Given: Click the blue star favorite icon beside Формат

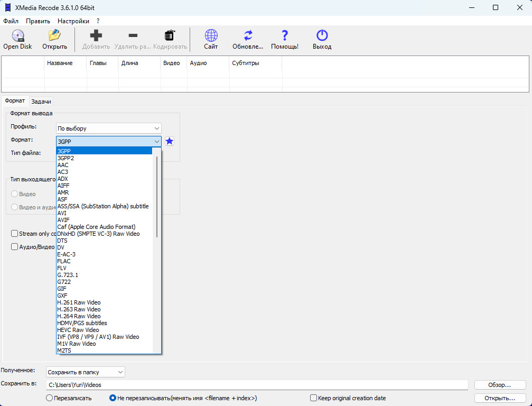Looking at the screenshot, I should click(x=169, y=141).
